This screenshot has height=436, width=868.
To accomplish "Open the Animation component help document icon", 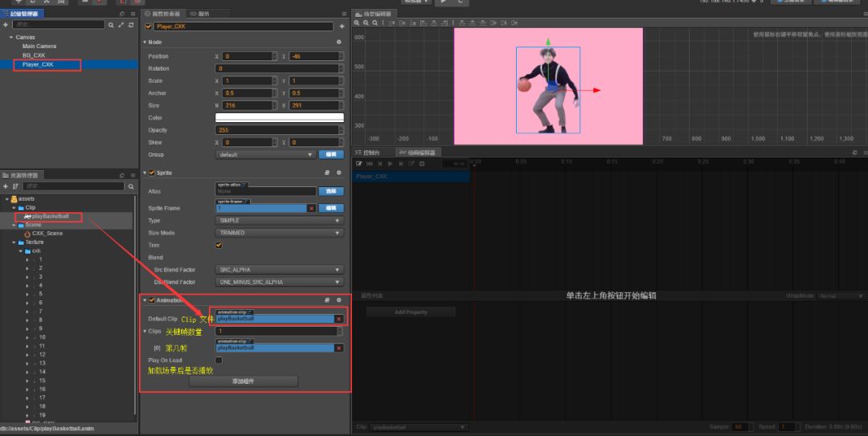I will coord(327,299).
